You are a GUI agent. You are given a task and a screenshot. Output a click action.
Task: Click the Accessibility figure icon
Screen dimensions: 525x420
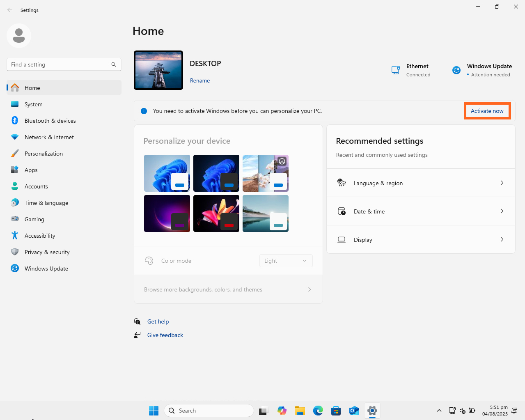15,235
